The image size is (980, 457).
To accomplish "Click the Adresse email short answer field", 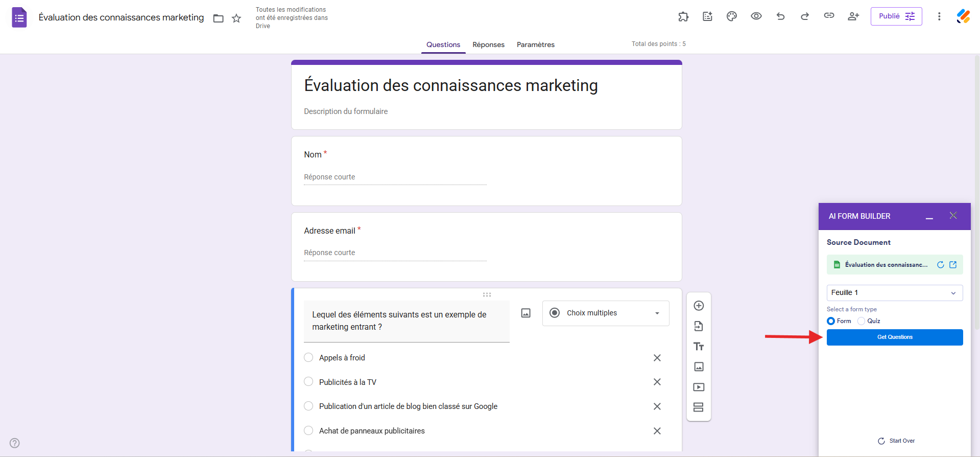I will coord(395,253).
